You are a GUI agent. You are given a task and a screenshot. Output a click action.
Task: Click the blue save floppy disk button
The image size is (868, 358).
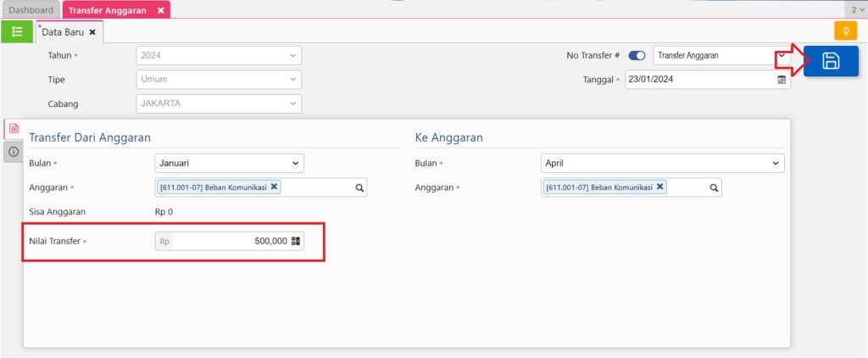(x=831, y=61)
